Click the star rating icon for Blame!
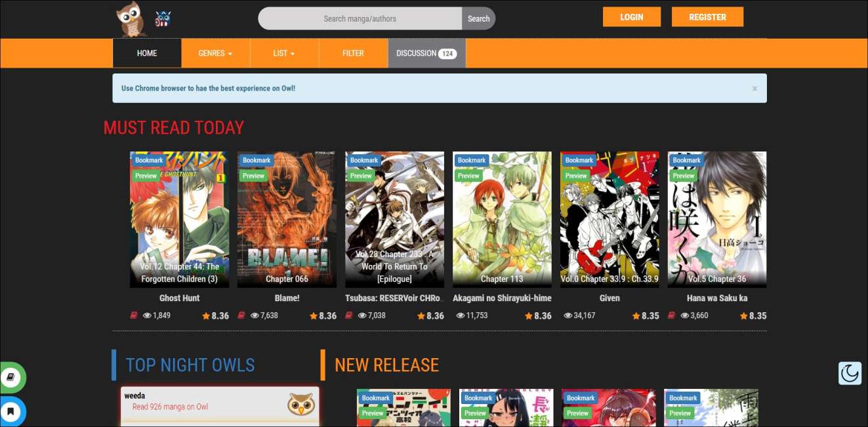Image resolution: width=868 pixels, height=427 pixels. click(x=314, y=315)
